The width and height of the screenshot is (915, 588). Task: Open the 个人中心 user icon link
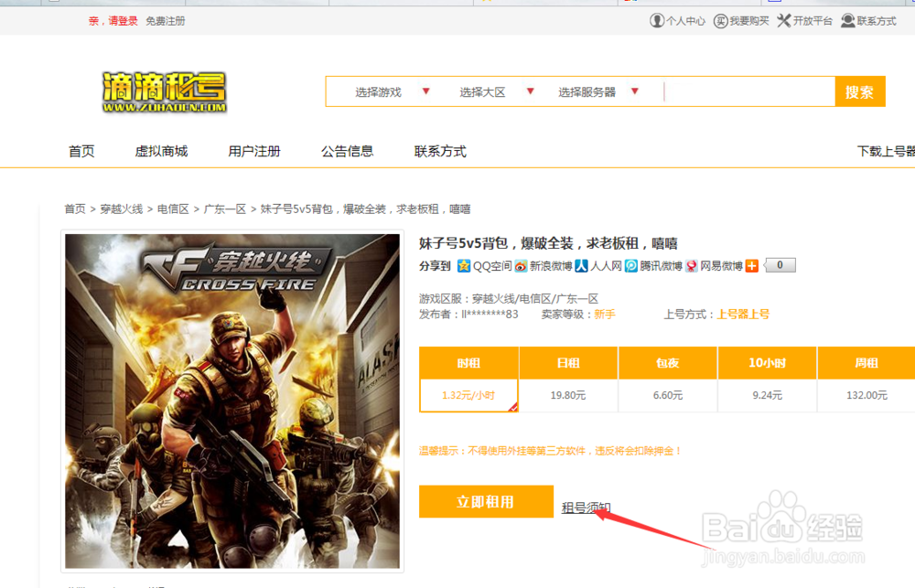click(677, 21)
